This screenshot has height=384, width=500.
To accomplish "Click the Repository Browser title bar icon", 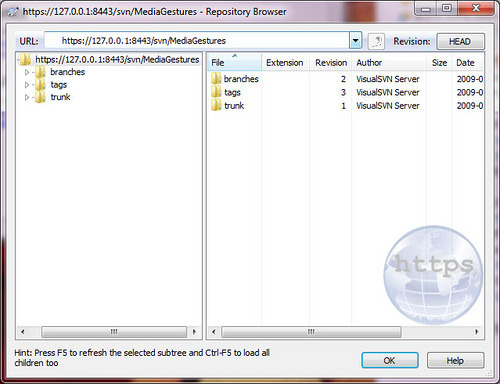I will (13, 12).
